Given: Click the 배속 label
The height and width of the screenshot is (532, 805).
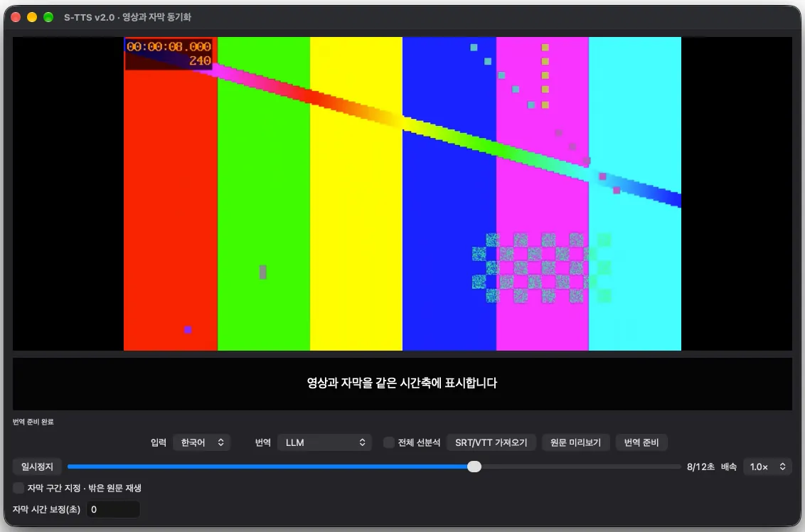Looking at the screenshot, I should pos(729,467).
